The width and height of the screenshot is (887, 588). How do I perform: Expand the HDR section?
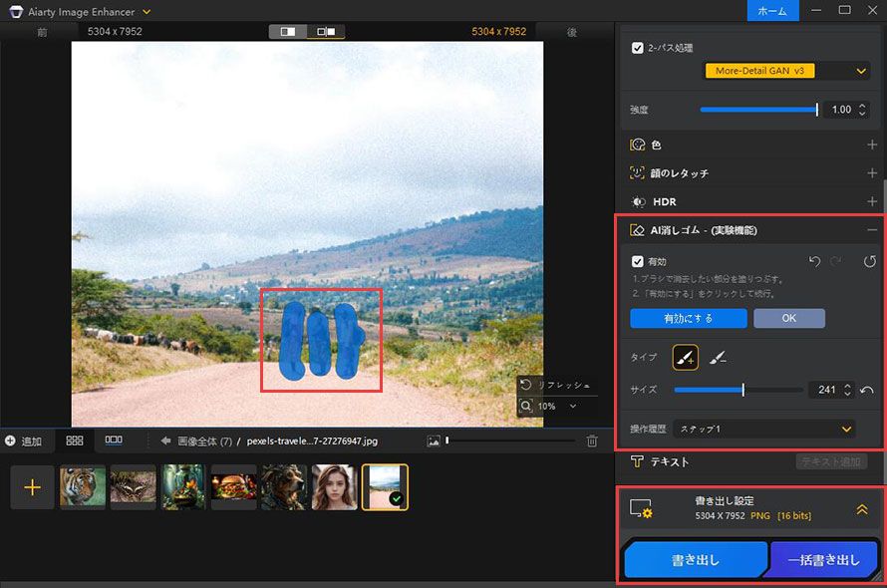click(x=872, y=201)
